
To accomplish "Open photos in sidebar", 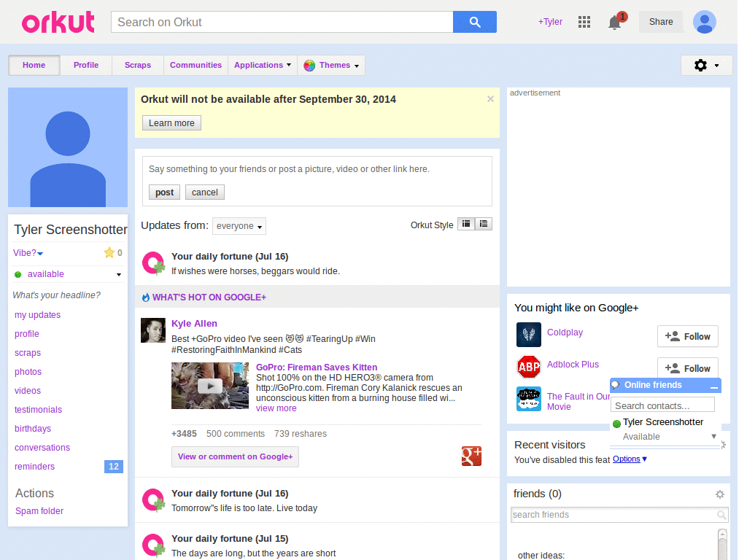I will pyautogui.click(x=28, y=372).
